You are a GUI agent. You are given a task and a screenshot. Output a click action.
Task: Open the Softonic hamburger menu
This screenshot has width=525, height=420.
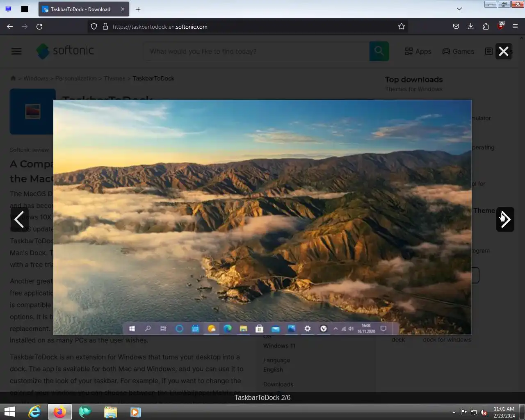16,51
